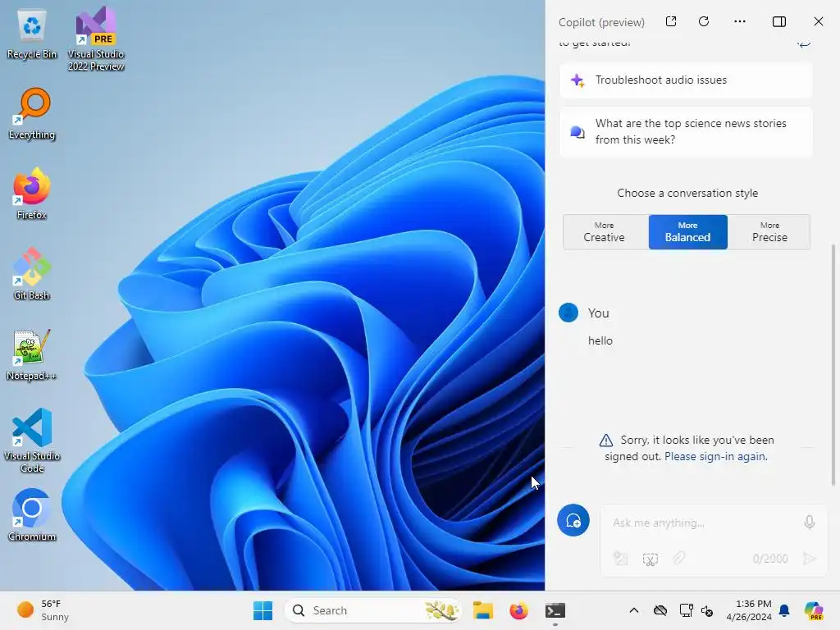Click the taskbar Search box
Viewport: 840px width, 630px height.
point(373,610)
